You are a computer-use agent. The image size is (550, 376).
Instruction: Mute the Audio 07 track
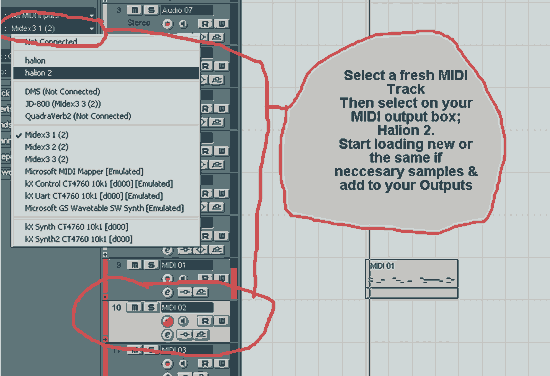pyautogui.click(x=135, y=10)
